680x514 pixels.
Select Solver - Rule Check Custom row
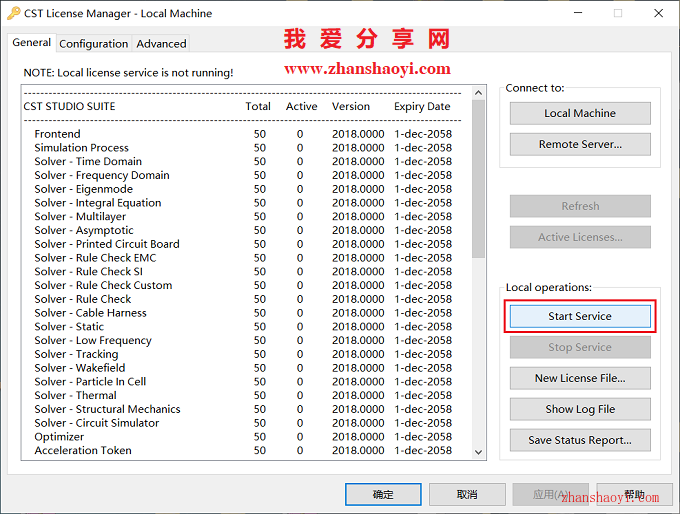coord(243,285)
